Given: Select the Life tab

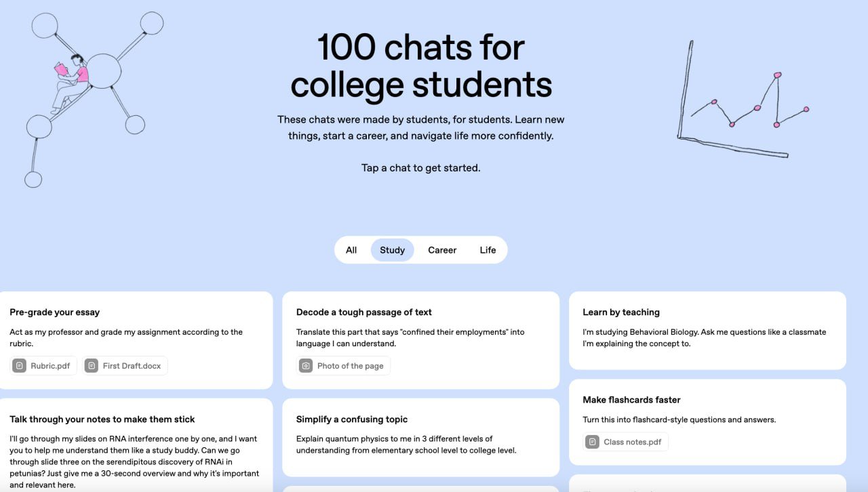Looking at the screenshot, I should click(488, 249).
